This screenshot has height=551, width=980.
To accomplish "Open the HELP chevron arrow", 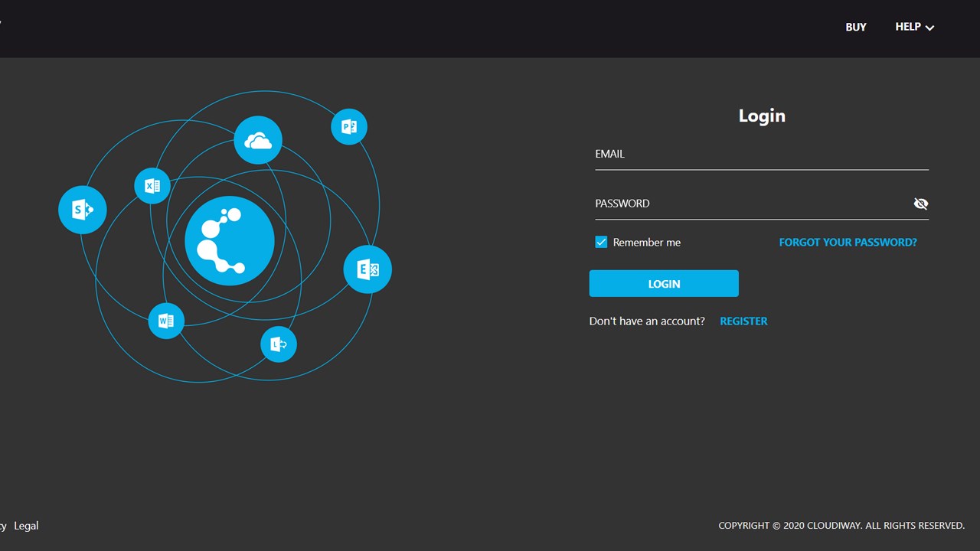I will tap(929, 28).
